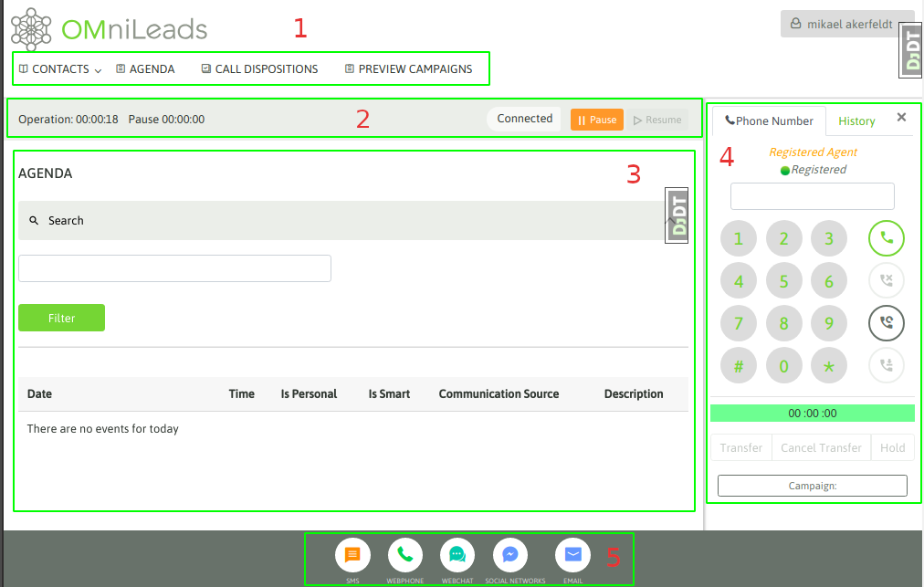
Task: Pause the agent session
Action: 597,120
